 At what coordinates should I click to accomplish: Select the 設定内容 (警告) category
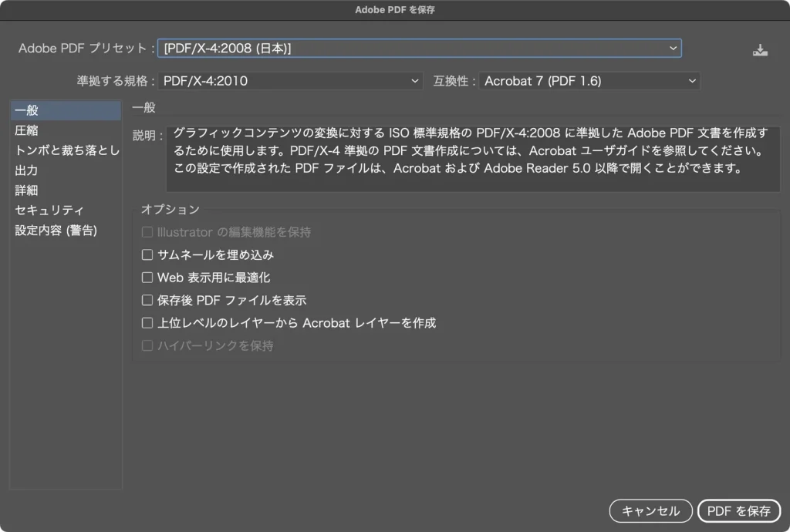point(66,231)
